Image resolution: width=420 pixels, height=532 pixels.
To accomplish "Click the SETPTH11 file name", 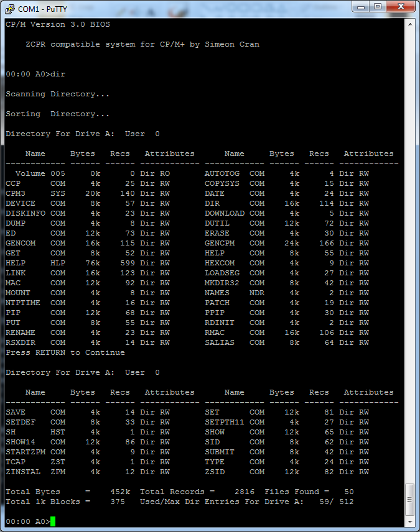I will (224, 422).
